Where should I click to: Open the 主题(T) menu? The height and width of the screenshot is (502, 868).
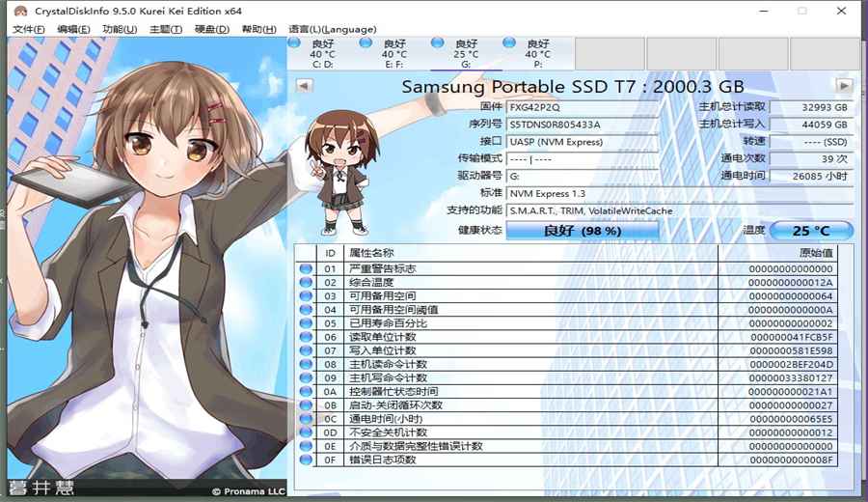coord(166,29)
